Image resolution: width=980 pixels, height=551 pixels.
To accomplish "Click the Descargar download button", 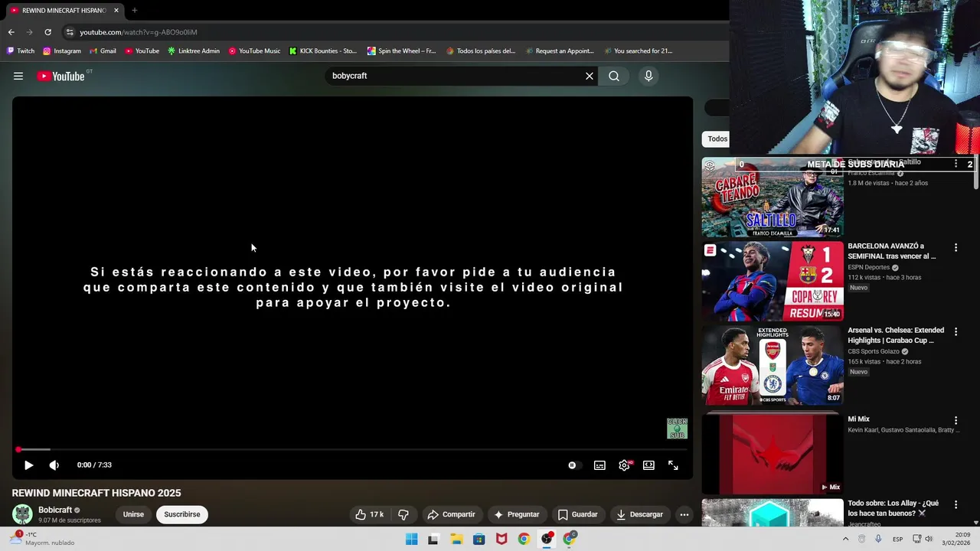I will (x=640, y=514).
